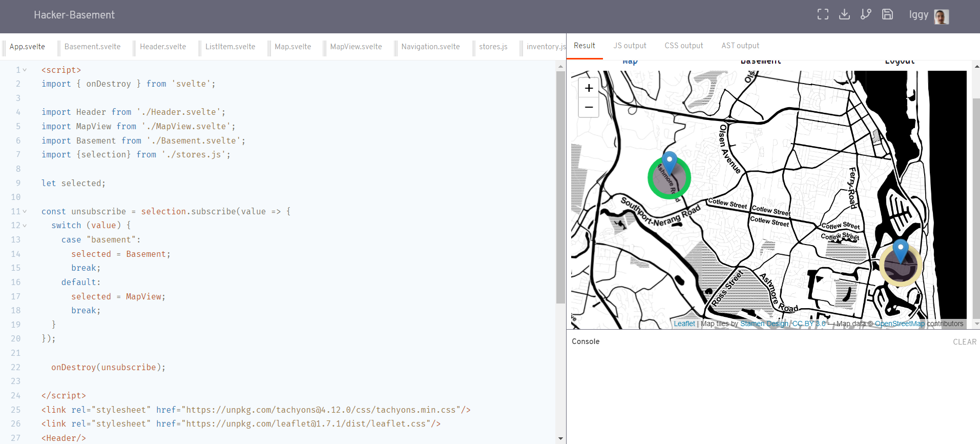Toggle fullscreen editor mode icon

pos(823,14)
